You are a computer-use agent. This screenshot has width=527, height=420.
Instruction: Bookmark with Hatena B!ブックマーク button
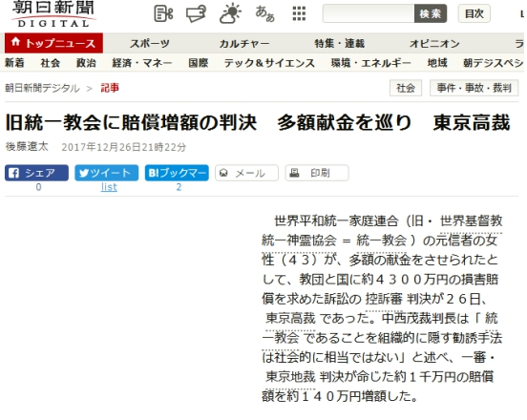tap(177, 173)
